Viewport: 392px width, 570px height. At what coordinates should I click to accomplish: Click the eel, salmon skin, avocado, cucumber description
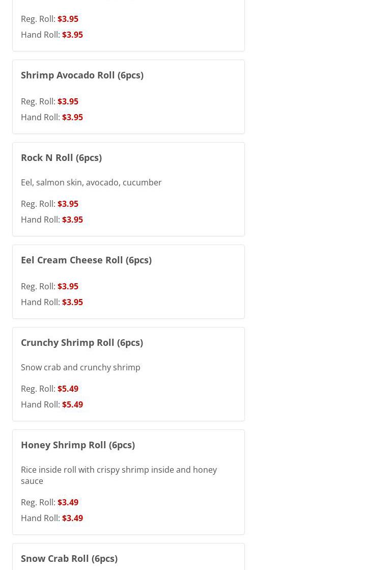click(x=91, y=182)
